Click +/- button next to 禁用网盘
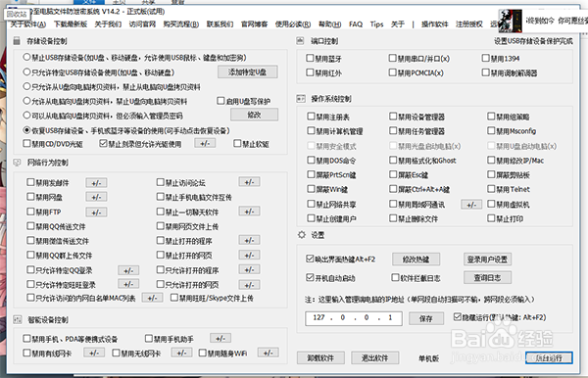The height and width of the screenshot is (378, 588). click(x=96, y=197)
